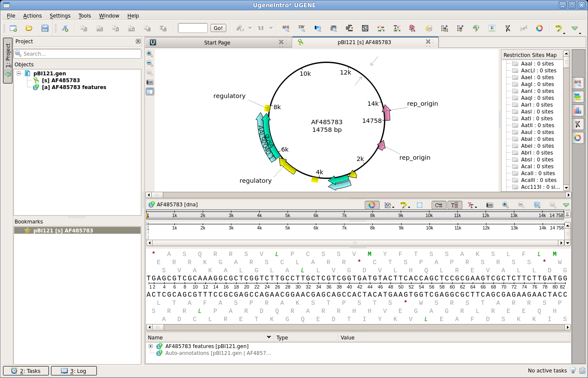Viewport: 588px width, 378px height.
Task: Open the Settings menu
Action: [60, 15]
